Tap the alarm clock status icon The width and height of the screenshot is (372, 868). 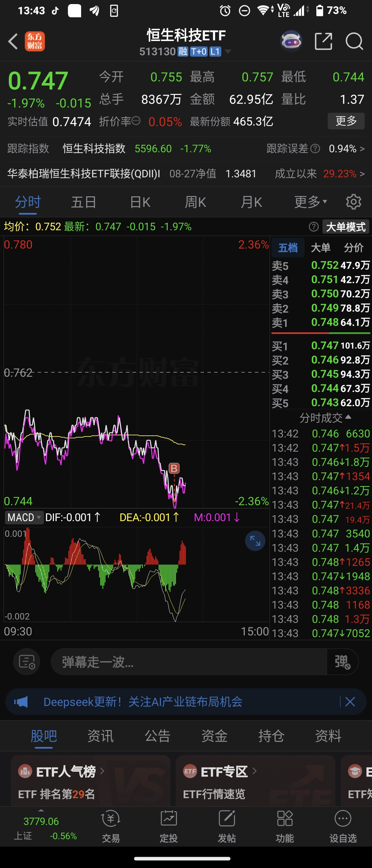pos(225,11)
